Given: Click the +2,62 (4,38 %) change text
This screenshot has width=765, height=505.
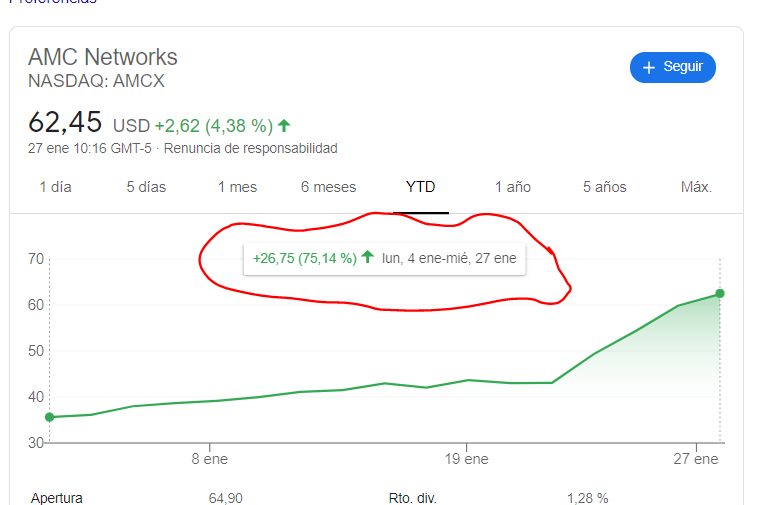Looking at the screenshot, I should coord(214,126).
